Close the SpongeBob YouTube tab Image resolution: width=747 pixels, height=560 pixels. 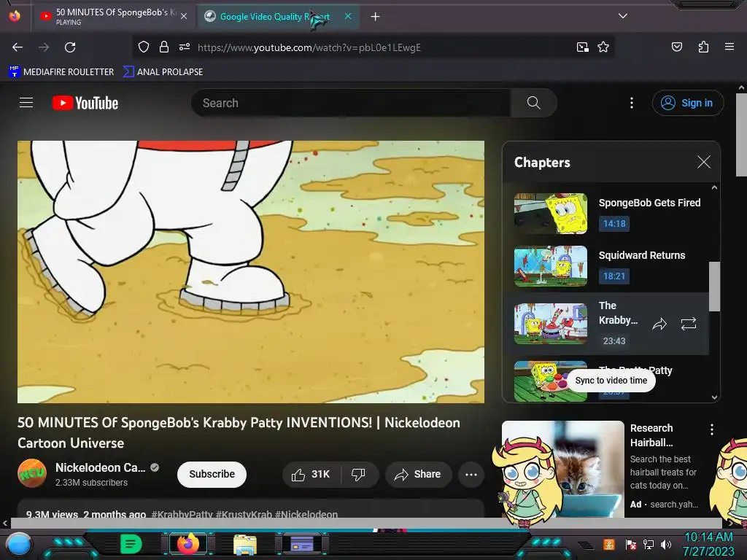184,16
